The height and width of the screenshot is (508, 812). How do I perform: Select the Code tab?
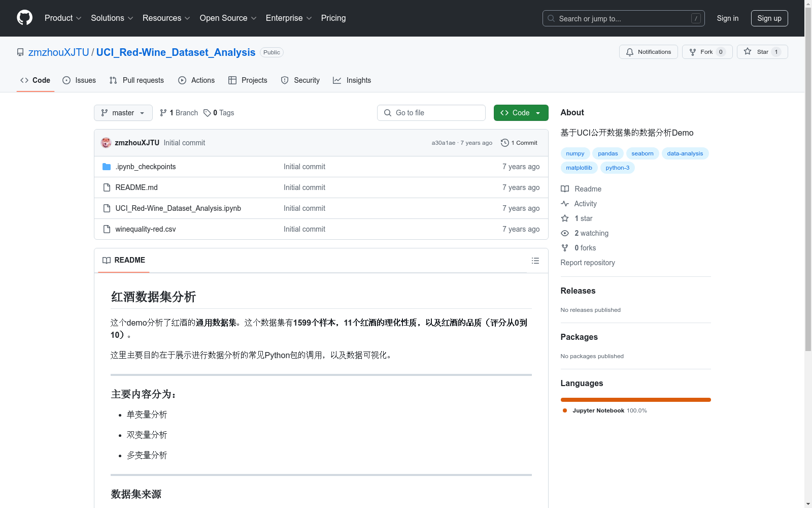(36, 80)
